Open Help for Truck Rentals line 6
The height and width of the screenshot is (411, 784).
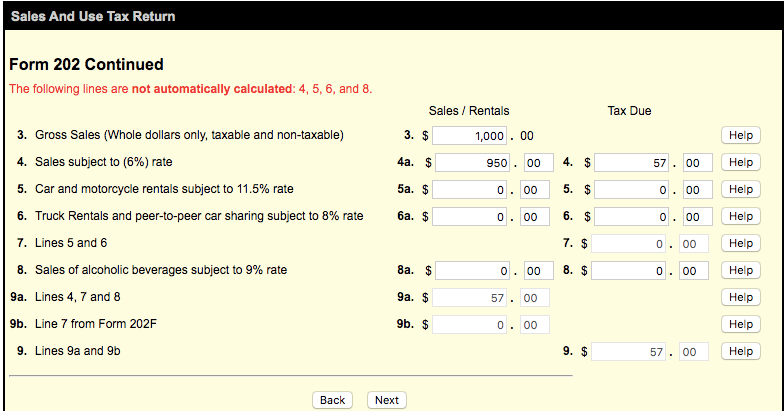740,216
